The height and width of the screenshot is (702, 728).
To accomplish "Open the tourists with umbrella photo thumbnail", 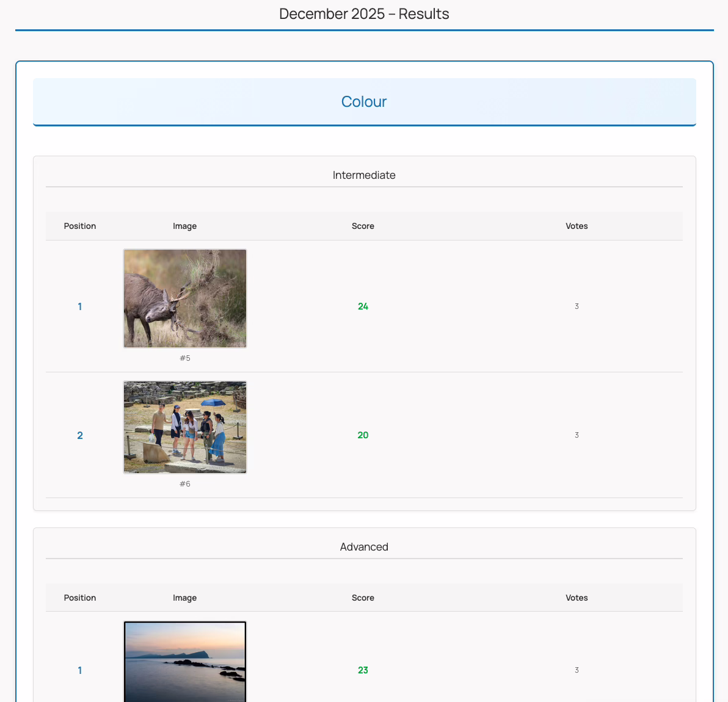I will pyautogui.click(x=184, y=427).
